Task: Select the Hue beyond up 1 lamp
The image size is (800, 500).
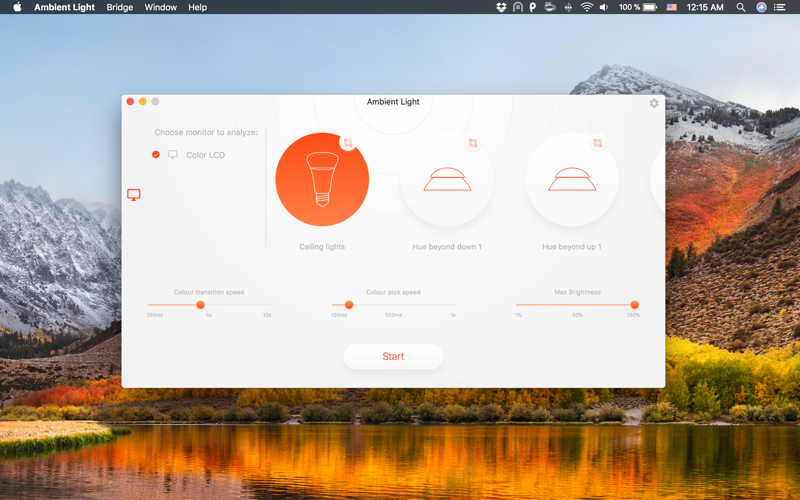Action: coord(572,180)
